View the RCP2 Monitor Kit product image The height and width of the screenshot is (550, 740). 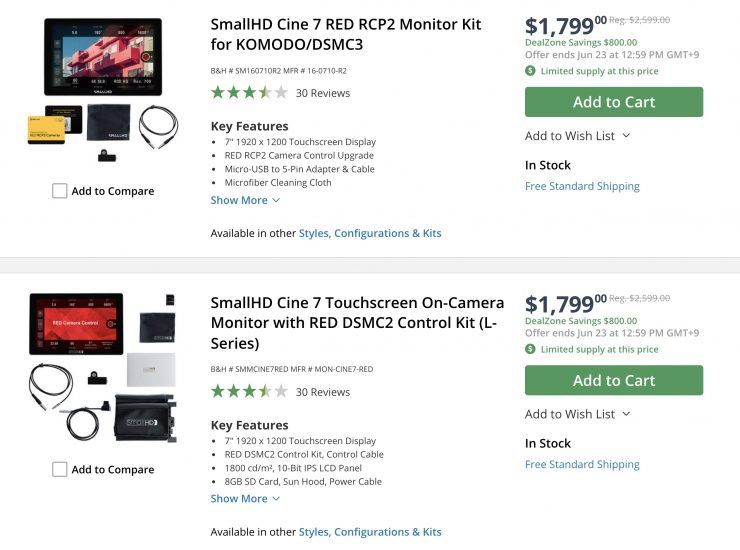coord(103,92)
